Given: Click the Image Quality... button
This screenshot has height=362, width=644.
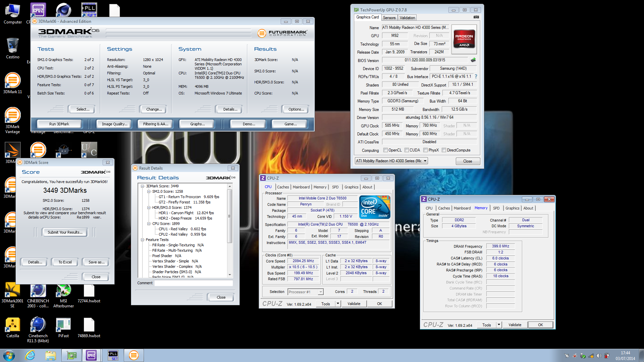Looking at the screenshot, I should click(114, 124).
